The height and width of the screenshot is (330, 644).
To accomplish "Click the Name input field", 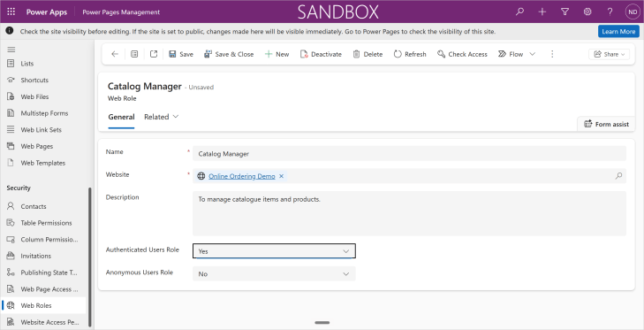I will coord(409,153).
